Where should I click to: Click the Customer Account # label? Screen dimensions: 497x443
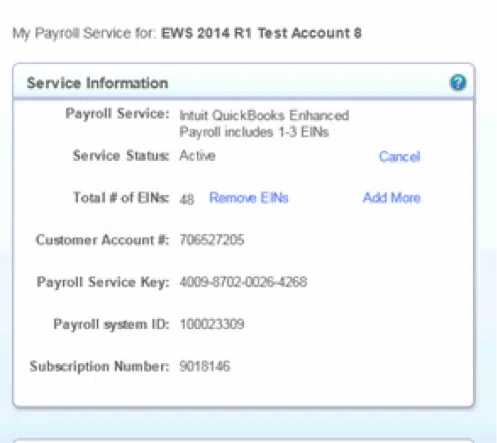[102, 240]
